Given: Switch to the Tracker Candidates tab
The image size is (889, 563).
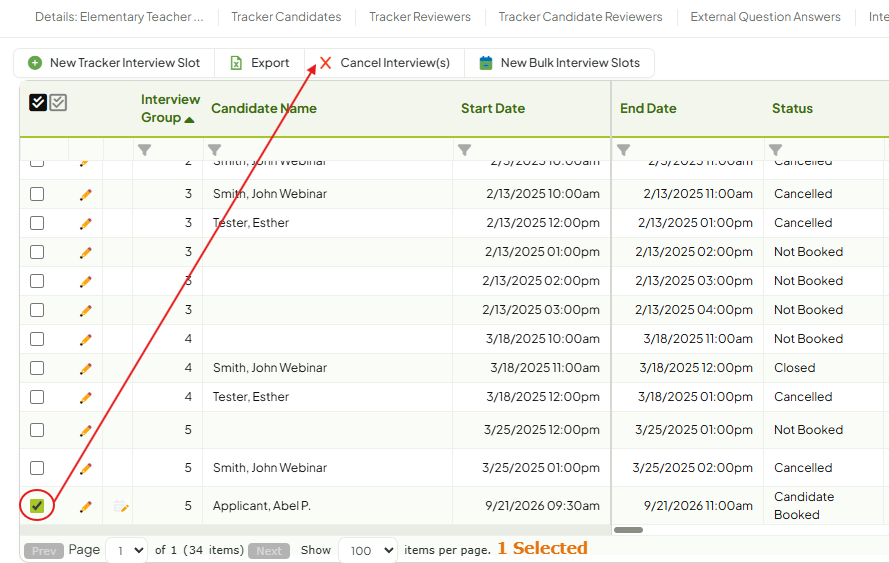Looking at the screenshot, I should click(286, 17).
